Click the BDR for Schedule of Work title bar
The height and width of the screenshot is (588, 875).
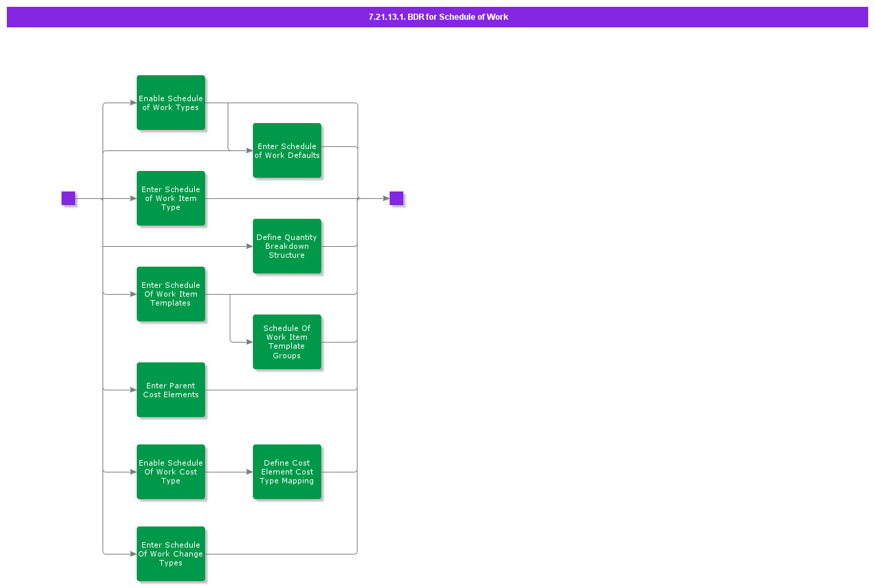point(437,17)
